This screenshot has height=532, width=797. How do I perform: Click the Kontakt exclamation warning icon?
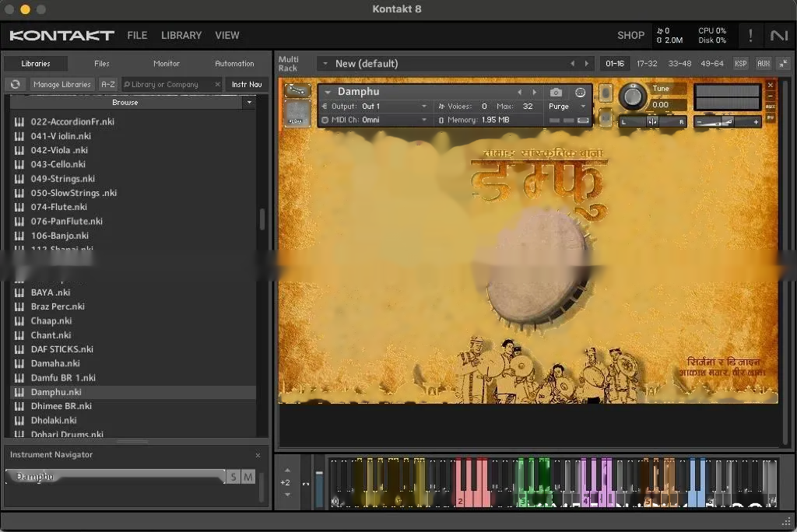[x=750, y=35]
